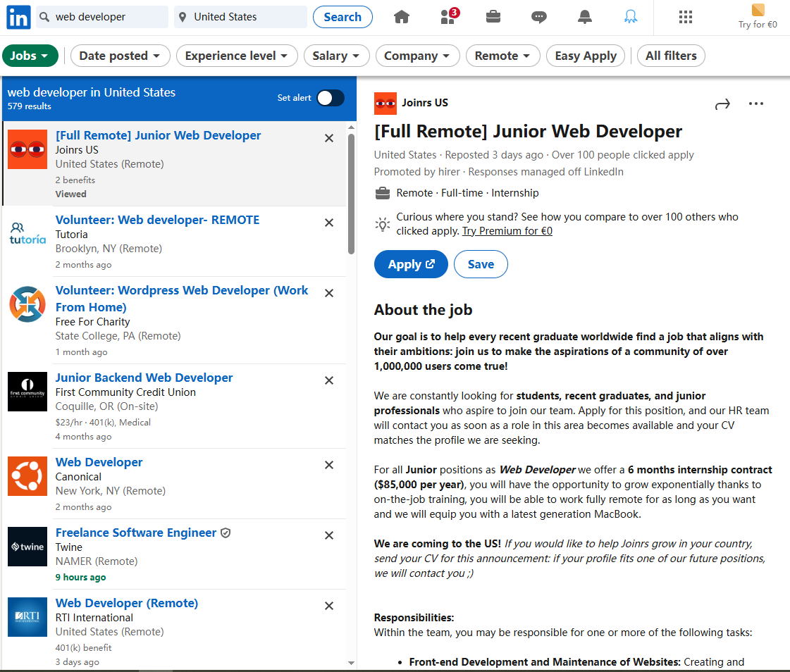Expand the Date posted filter
Screen dimensions: 790x672
click(x=121, y=56)
